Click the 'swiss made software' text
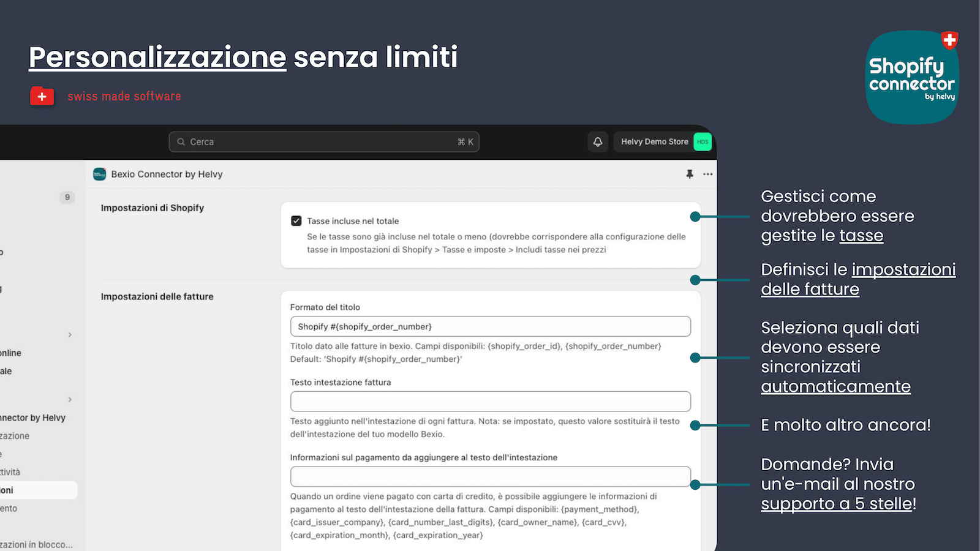This screenshot has width=980, height=551. (124, 97)
